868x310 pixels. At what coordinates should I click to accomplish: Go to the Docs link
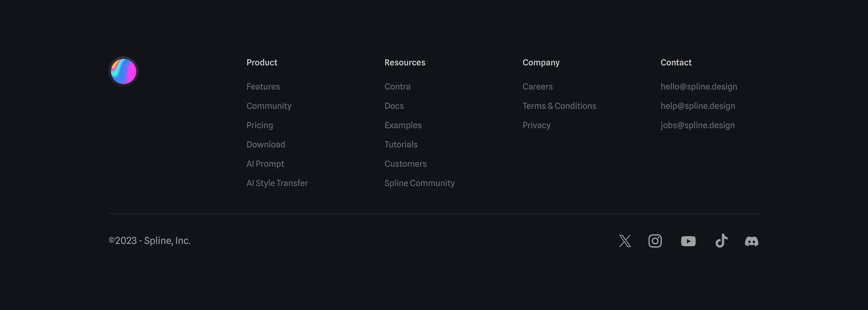click(394, 106)
